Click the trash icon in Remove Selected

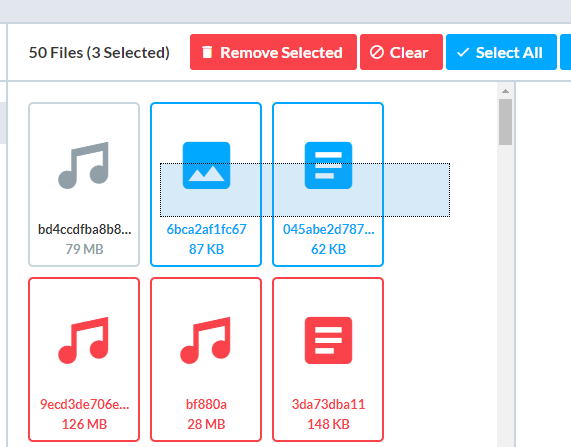[207, 52]
